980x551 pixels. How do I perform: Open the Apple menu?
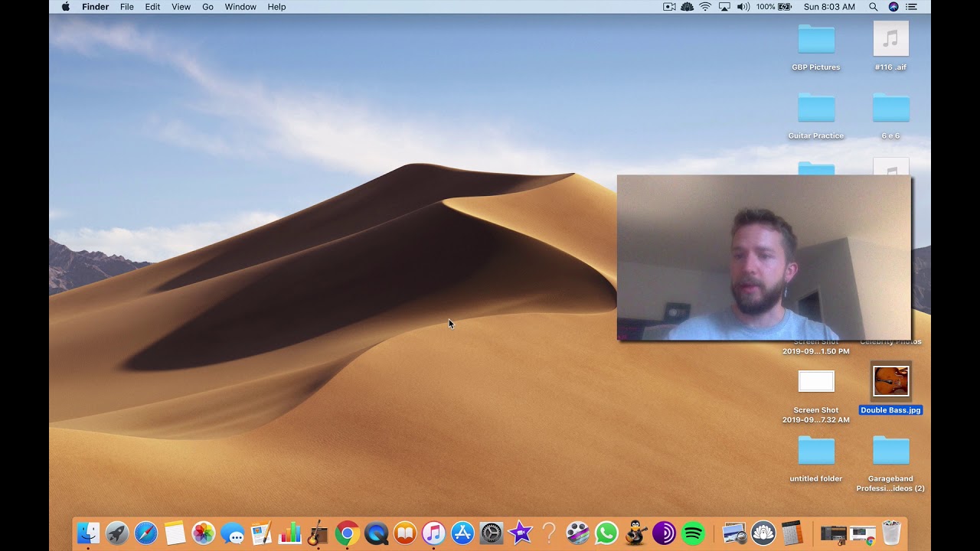65,7
